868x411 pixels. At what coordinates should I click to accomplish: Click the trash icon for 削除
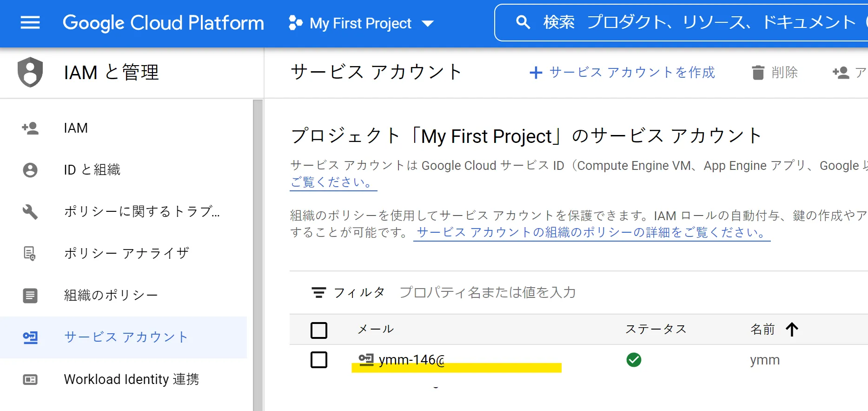click(758, 72)
